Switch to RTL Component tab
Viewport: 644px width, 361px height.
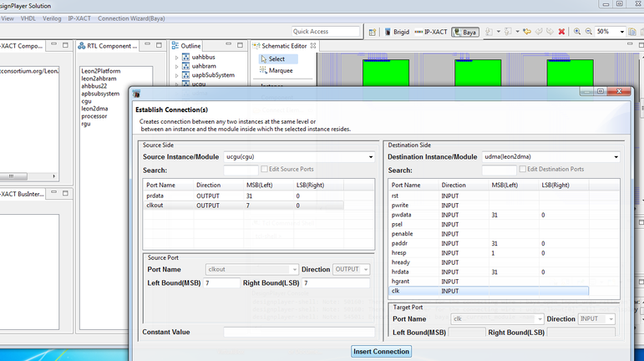pyautogui.click(x=108, y=46)
